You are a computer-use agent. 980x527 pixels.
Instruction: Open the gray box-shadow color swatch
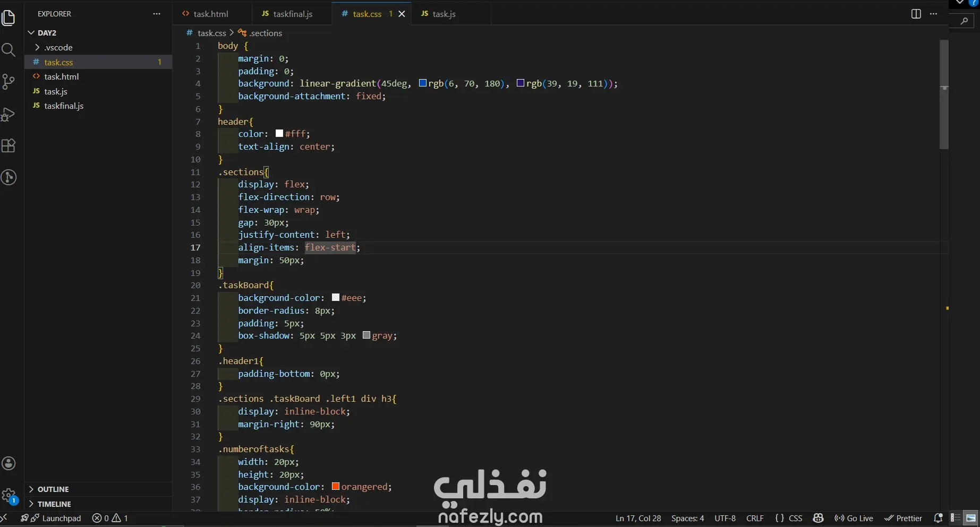coord(367,335)
